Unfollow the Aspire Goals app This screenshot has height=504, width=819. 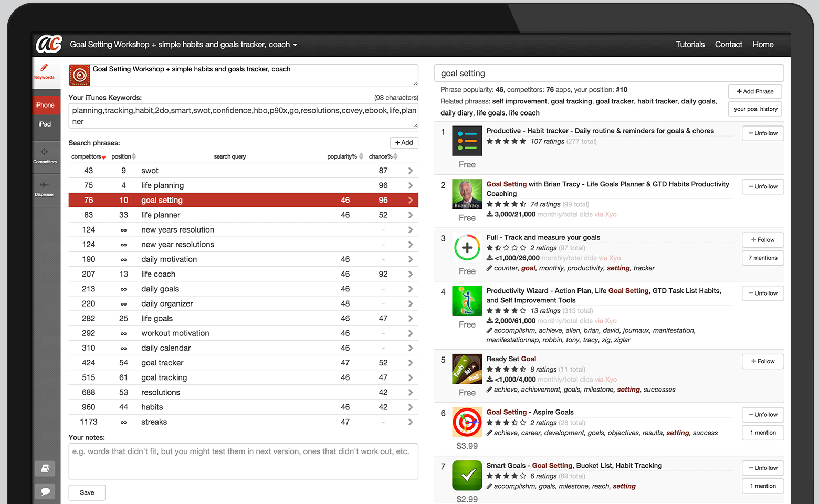pos(763,415)
